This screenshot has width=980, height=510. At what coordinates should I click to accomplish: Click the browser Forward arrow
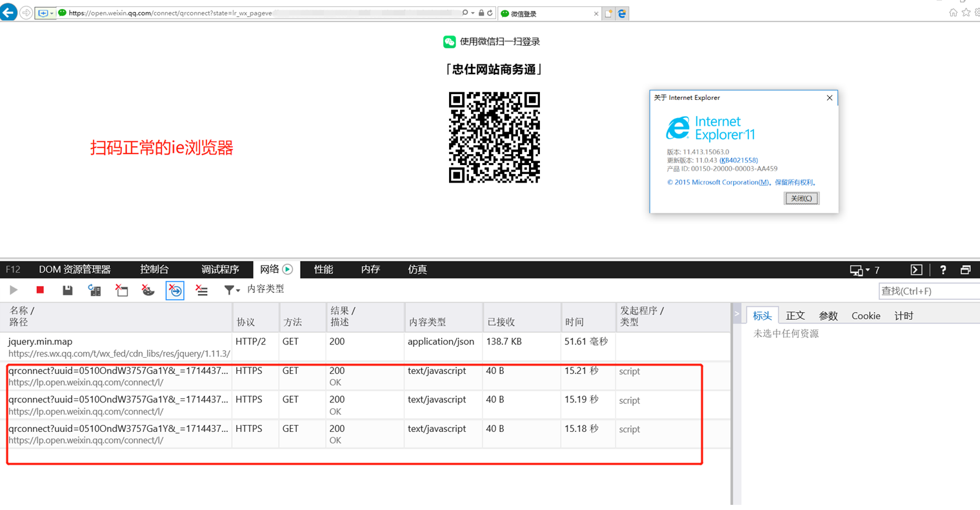pos(26,13)
